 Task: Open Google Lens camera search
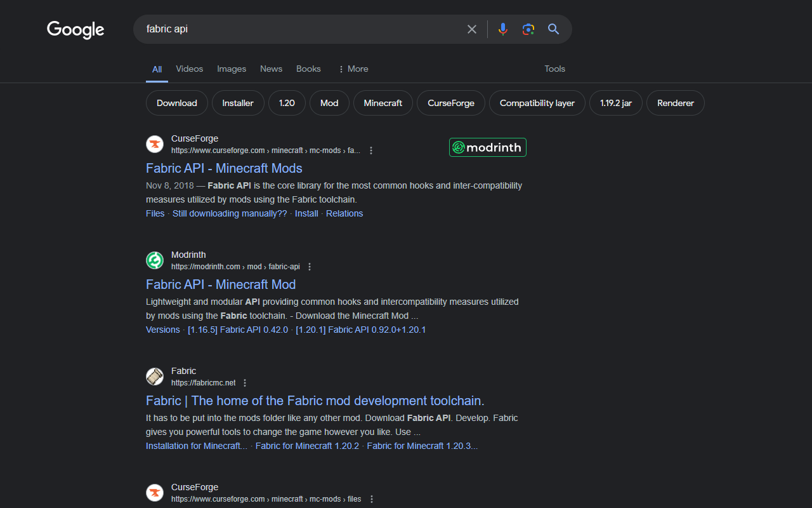pyautogui.click(x=528, y=29)
